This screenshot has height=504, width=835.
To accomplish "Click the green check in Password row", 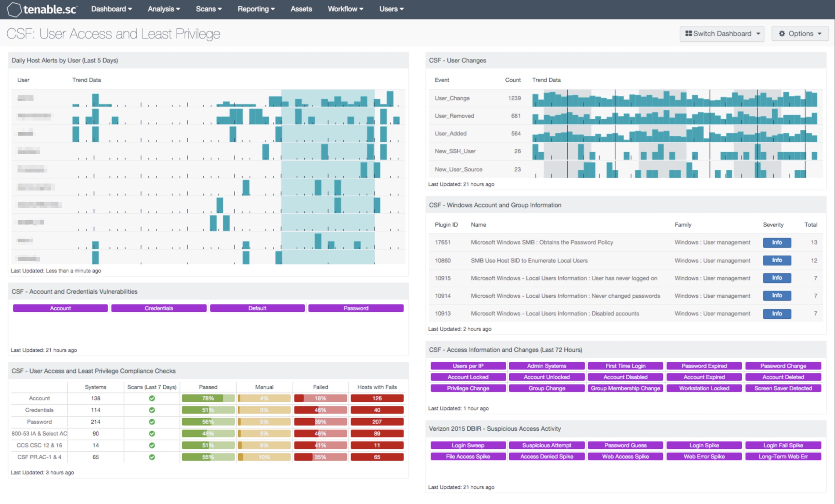I will (x=152, y=422).
